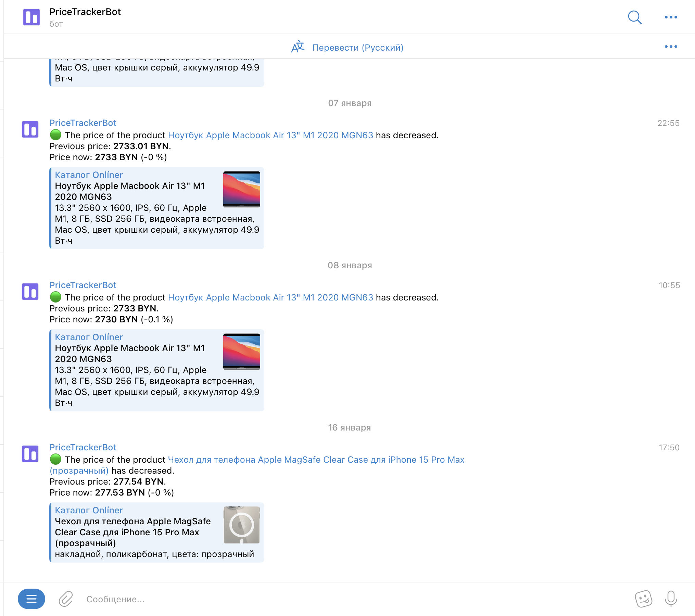Open PriceTrackerBot profile from header avatar

(x=31, y=17)
